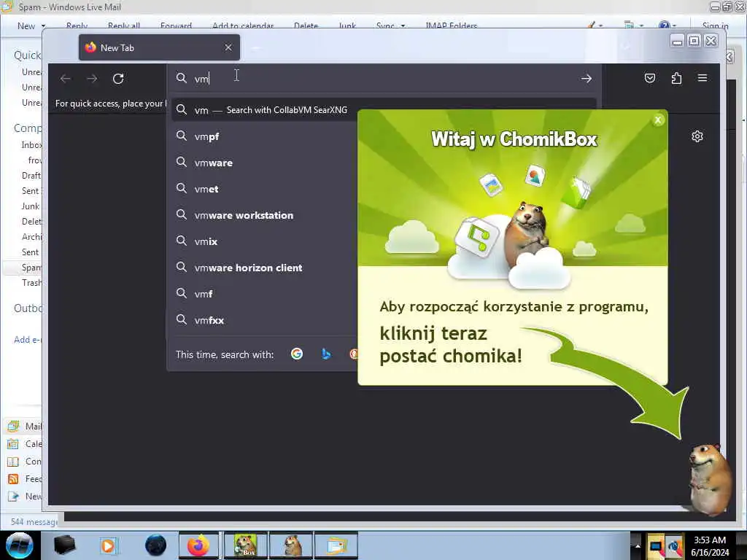Open the Firefox hamburger menu
The width and height of the screenshot is (747, 560).
point(703,77)
